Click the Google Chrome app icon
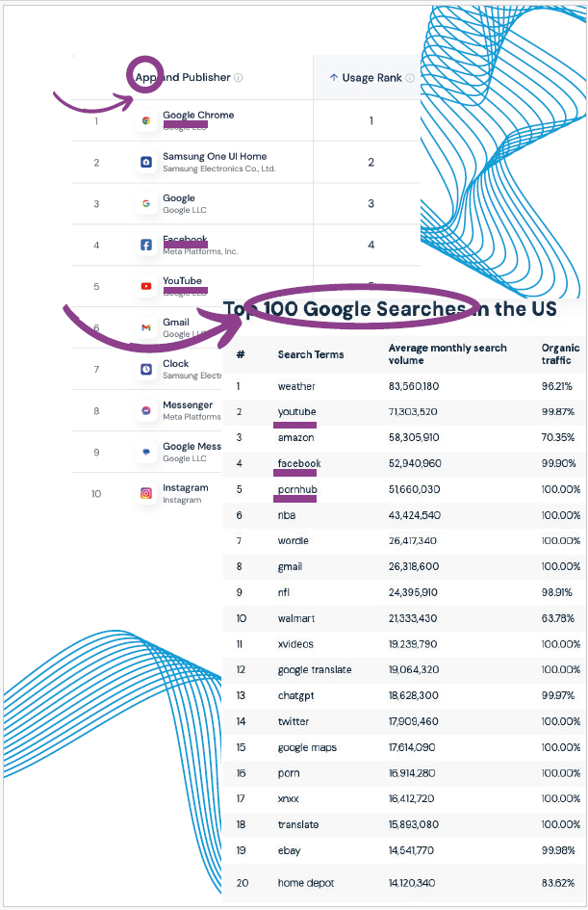The height and width of the screenshot is (910, 588). pyautogui.click(x=146, y=121)
